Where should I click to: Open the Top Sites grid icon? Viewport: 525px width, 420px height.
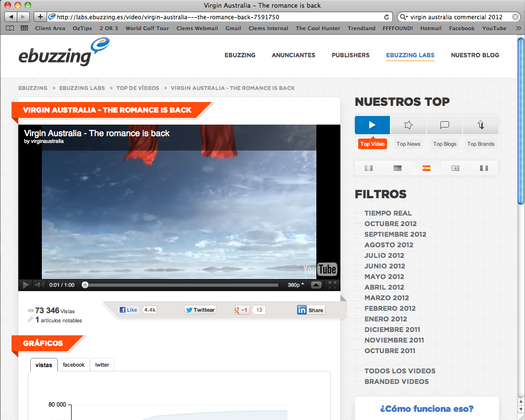(24, 28)
